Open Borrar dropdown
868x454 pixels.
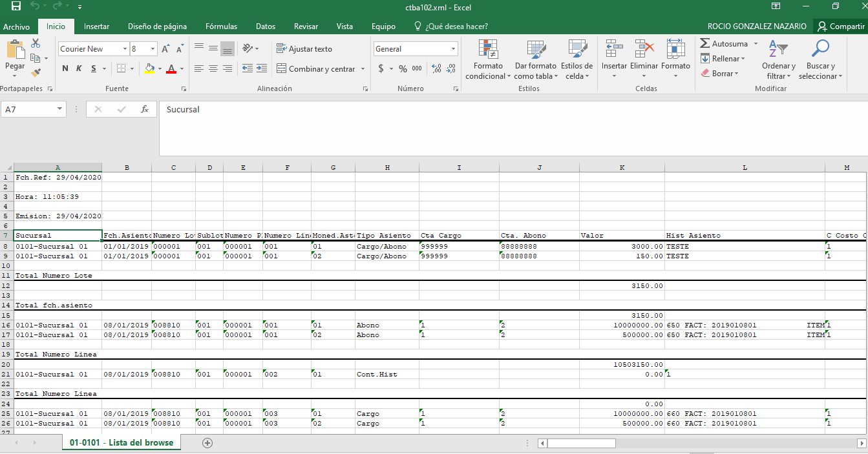click(x=719, y=74)
